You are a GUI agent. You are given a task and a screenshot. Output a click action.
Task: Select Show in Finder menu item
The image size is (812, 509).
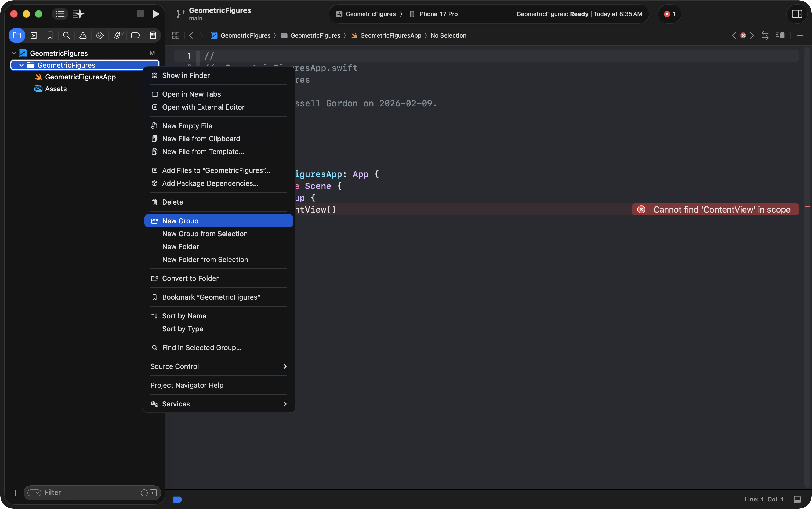point(186,75)
